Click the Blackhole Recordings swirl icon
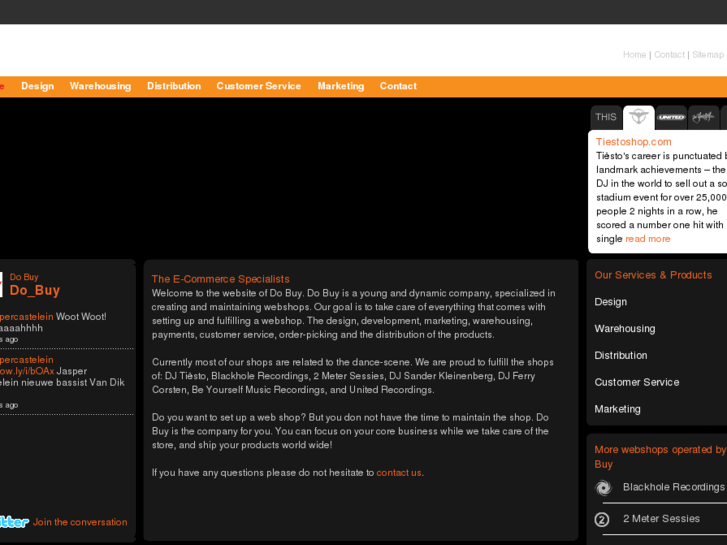Image resolution: width=727 pixels, height=545 pixels. (603, 487)
